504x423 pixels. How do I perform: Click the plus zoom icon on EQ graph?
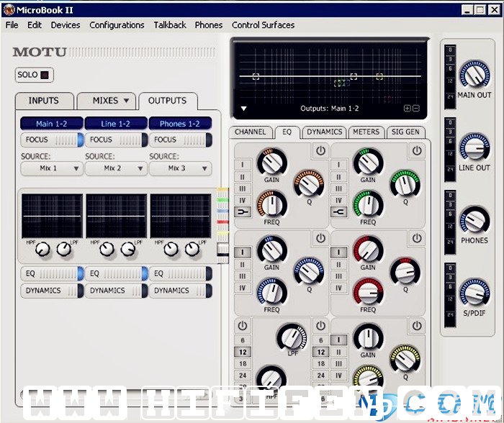(407, 108)
